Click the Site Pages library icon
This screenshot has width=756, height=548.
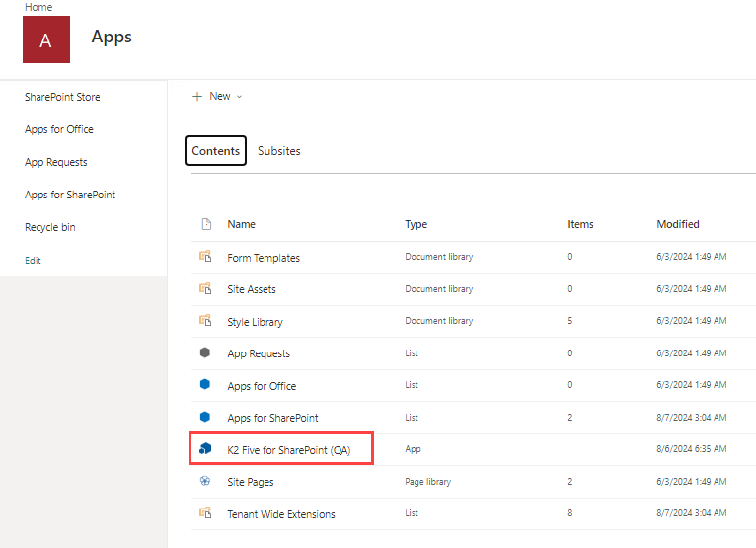pyautogui.click(x=206, y=482)
